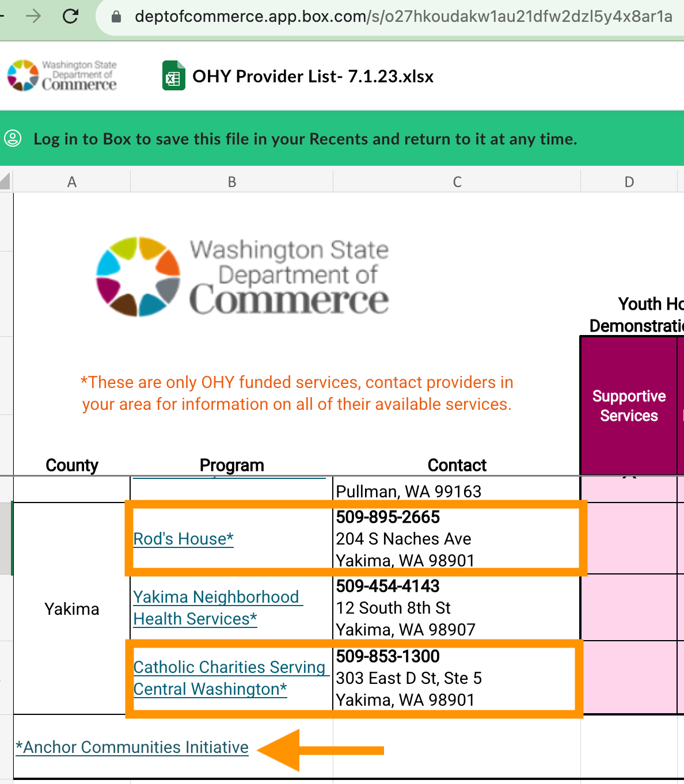The width and height of the screenshot is (684, 784).
Task: Click Yakima, WA 98907 text
Action: click(406, 630)
